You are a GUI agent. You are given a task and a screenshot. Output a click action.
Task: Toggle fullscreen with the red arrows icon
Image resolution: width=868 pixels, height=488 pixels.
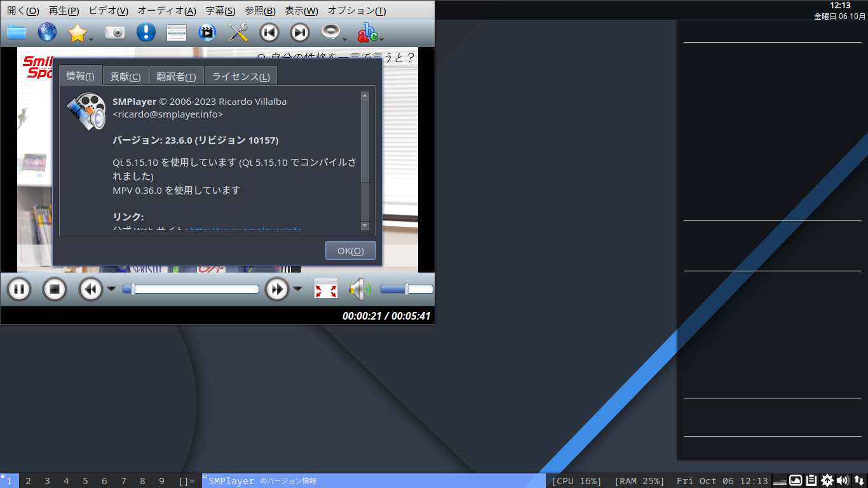[x=326, y=289]
